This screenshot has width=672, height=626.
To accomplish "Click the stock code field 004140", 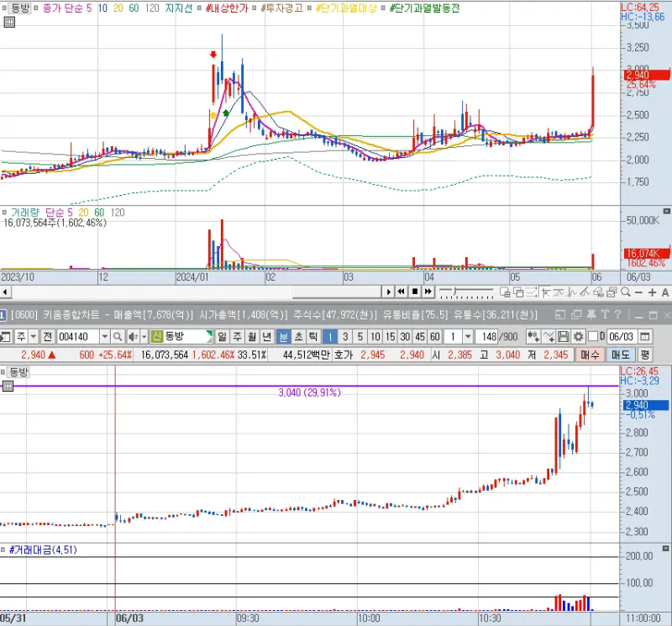I will point(78,337).
